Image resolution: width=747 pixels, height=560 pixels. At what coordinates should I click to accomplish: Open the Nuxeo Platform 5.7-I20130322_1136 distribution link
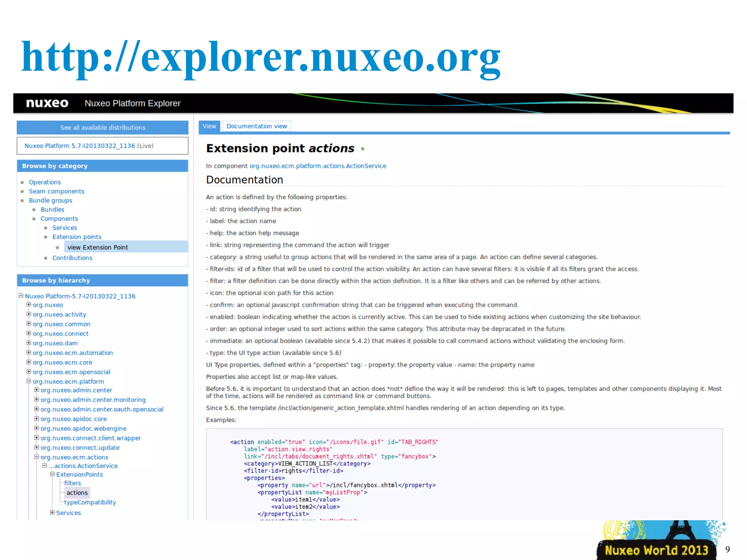coord(80,146)
